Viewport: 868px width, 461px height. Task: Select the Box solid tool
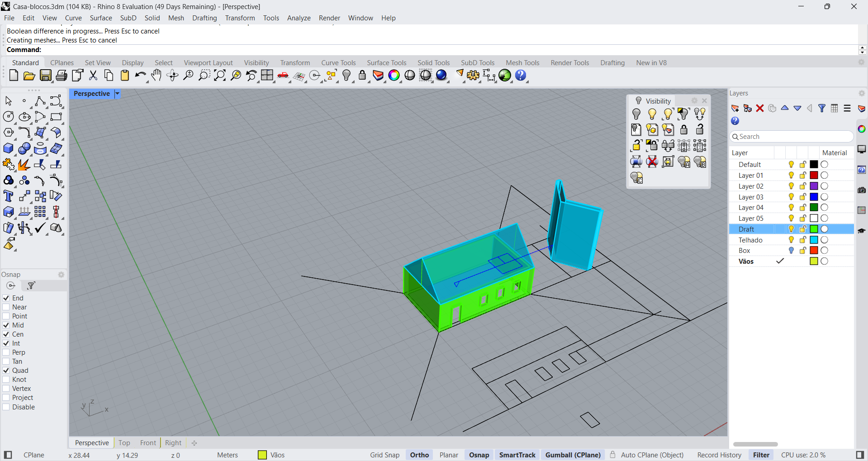coord(9,149)
